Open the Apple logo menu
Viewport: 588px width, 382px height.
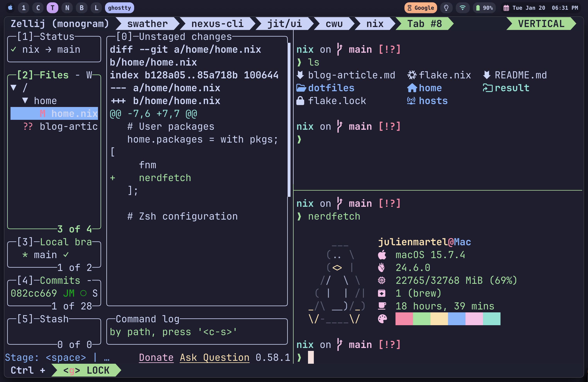10,8
